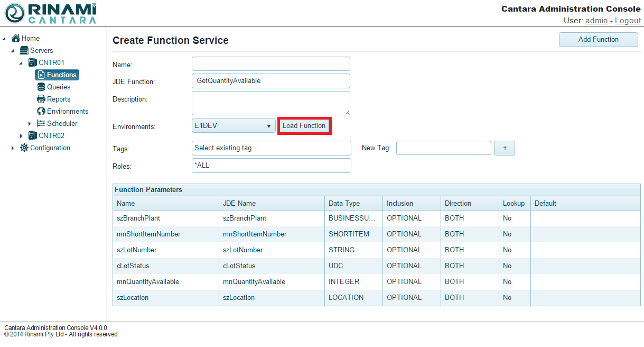
Task: Expand the Scheduler tree node
Action: [x=30, y=124]
